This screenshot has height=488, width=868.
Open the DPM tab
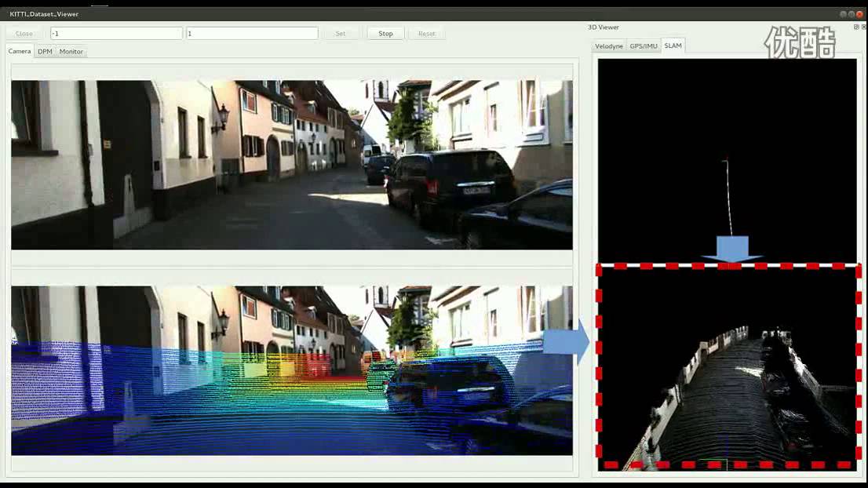[x=45, y=52]
